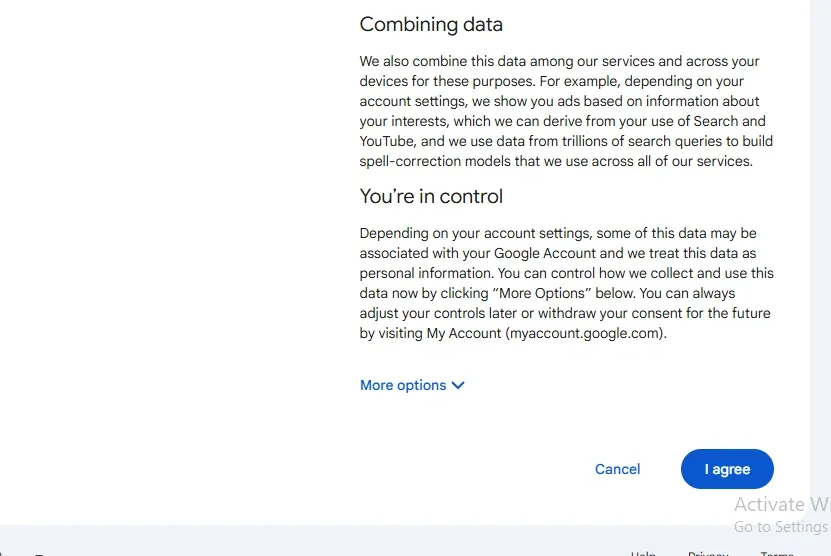831x556 pixels.
Task: Click the blue I agree button
Action: (727, 469)
